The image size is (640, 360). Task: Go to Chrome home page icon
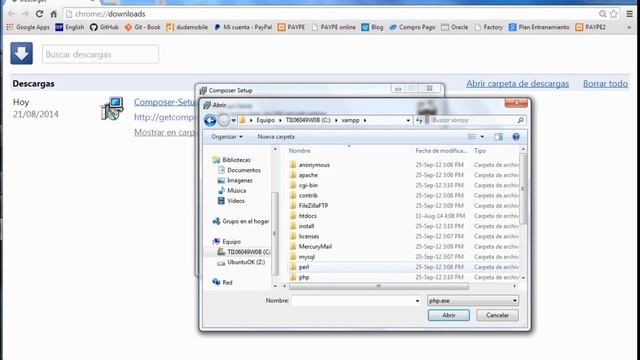pyautogui.click(x=53, y=14)
